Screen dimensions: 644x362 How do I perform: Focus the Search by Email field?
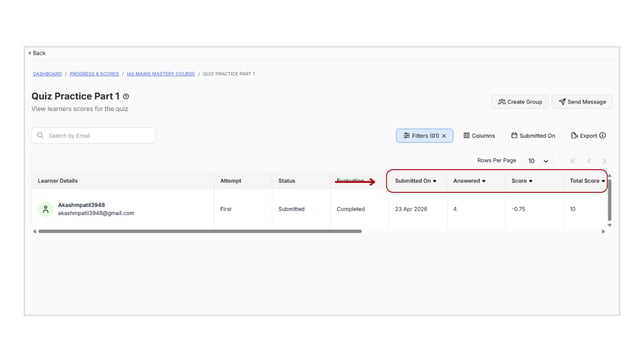click(x=94, y=136)
